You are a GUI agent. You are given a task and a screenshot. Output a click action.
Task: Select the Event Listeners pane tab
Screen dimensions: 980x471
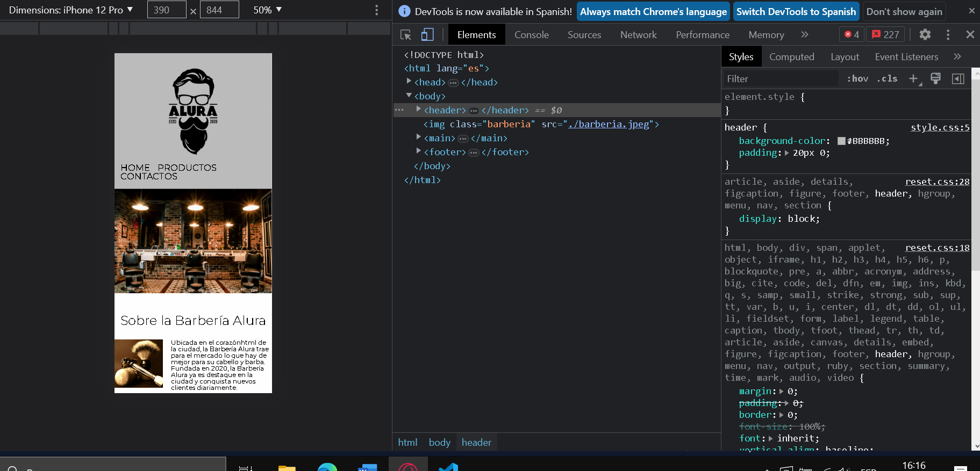(x=906, y=56)
